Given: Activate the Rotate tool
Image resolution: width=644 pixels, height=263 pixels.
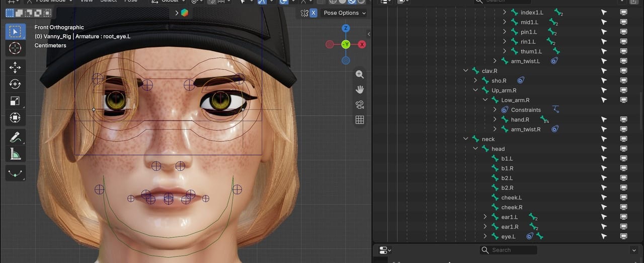Looking at the screenshot, I should [x=15, y=84].
